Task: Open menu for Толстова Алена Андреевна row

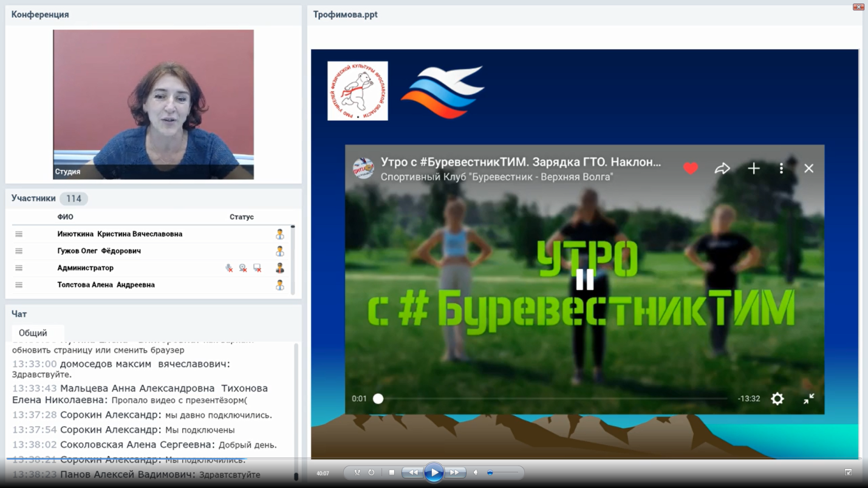Action: coord(19,285)
